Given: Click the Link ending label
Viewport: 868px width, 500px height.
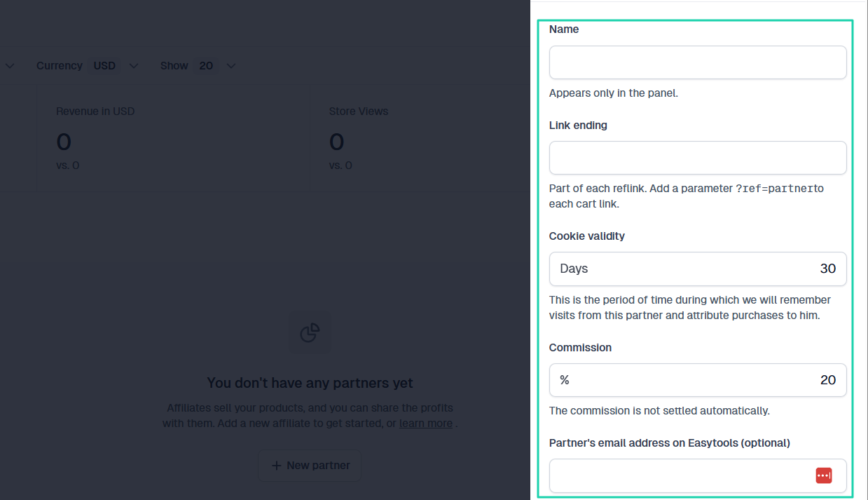Looking at the screenshot, I should [578, 126].
